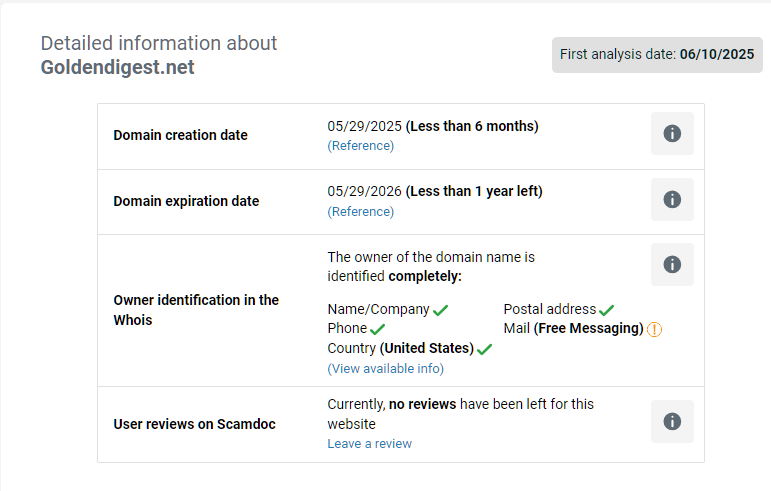The width and height of the screenshot is (771, 491).
Task: Click the Leave a review link
Action: pos(369,444)
